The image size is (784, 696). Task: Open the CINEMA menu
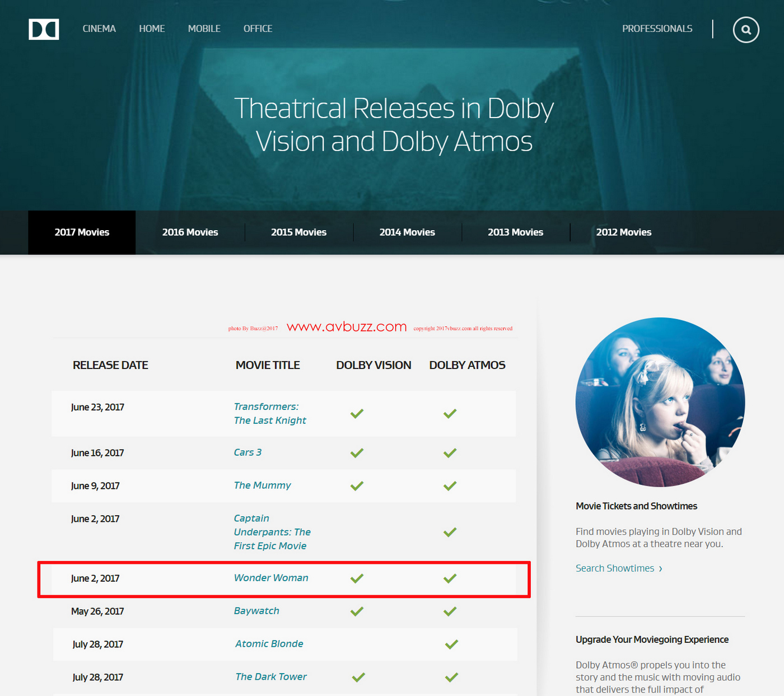pos(99,29)
